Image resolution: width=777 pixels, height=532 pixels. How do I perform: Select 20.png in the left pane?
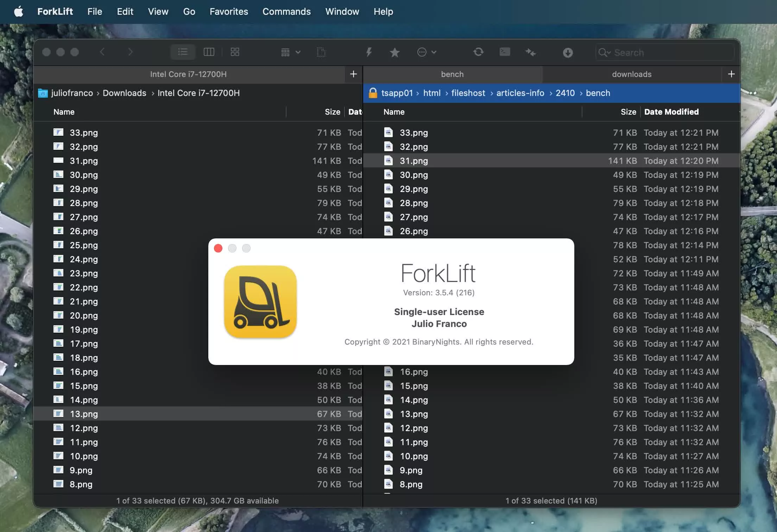tap(84, 315)
